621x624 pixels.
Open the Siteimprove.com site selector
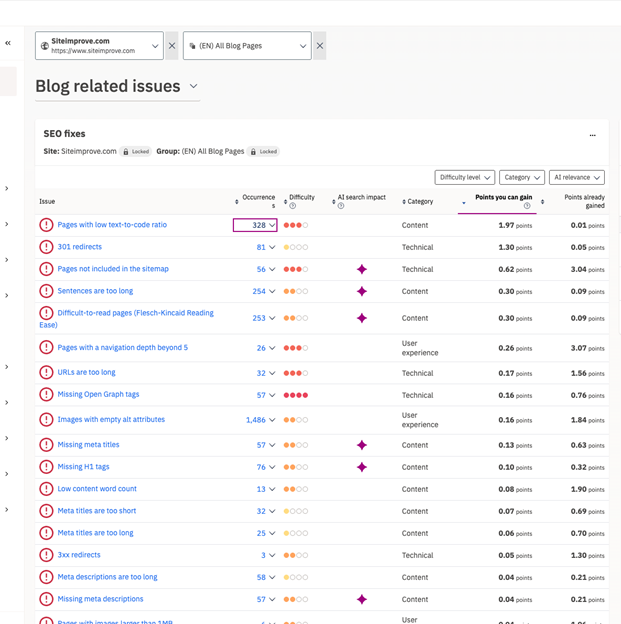click(x=99, y=46)
